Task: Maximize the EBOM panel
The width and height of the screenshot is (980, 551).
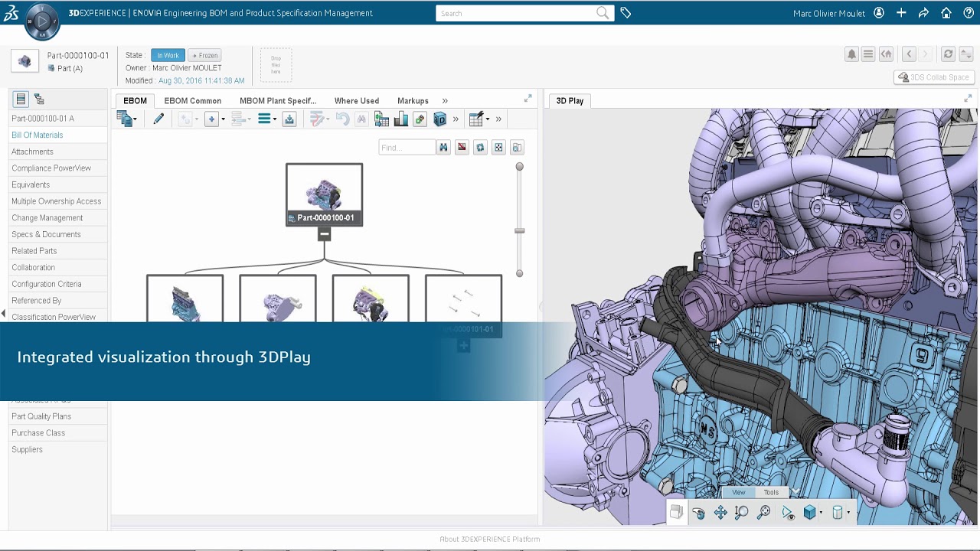Action: [x=528, y=99]
